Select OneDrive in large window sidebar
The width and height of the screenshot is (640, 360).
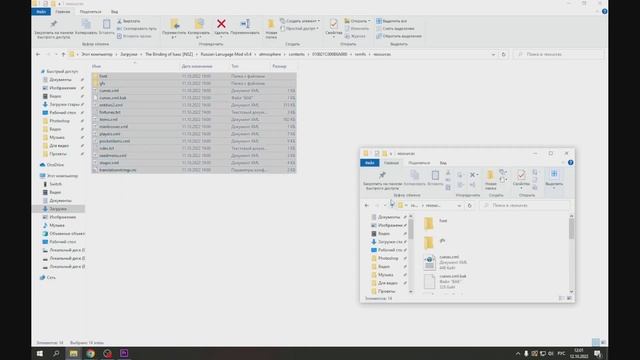[55, 165]
